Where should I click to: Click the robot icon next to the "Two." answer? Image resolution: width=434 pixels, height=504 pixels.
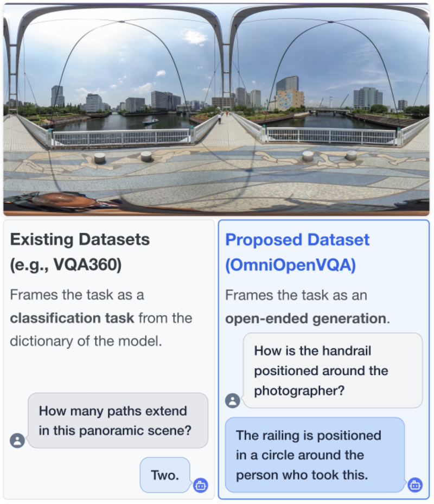click(200, 485)
